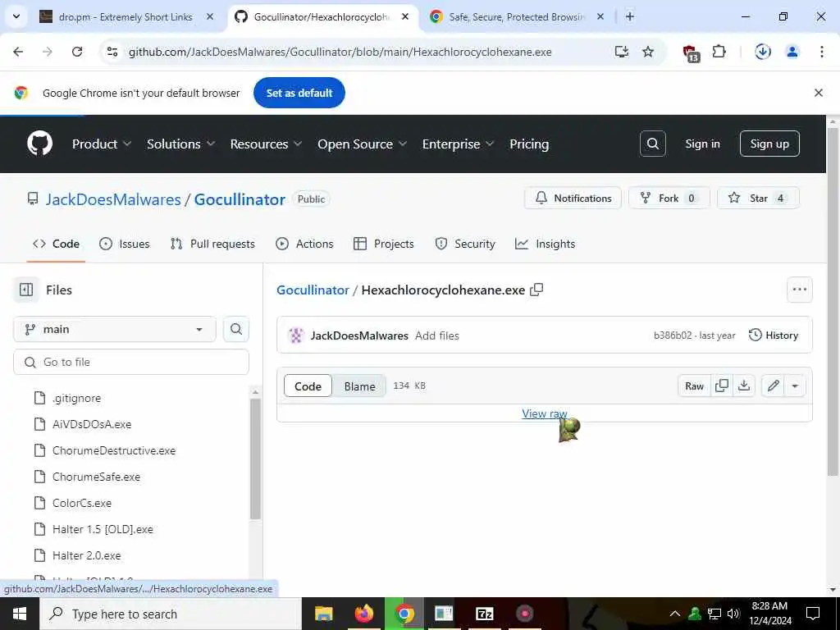Screen dimensions: 840x630
Task: Switch to the dro.pm browser tab
Action: 127,16
